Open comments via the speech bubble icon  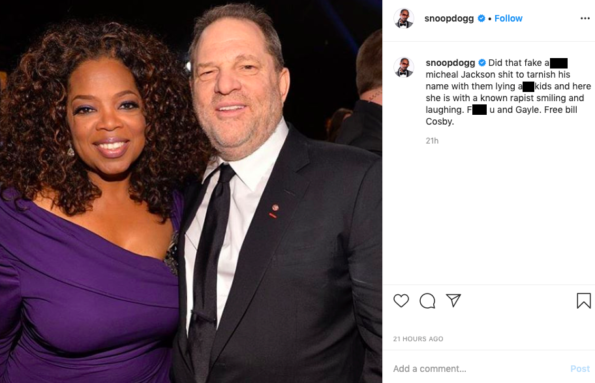click(x=427, y=301)
